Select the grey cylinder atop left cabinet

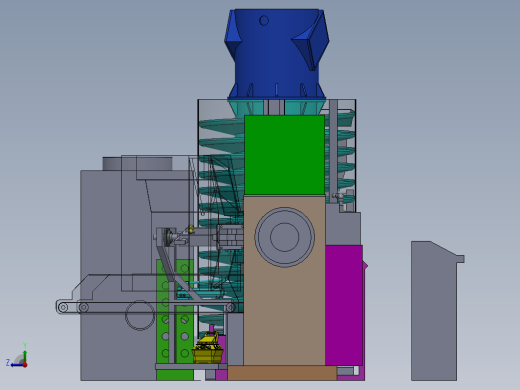point(137,164)
